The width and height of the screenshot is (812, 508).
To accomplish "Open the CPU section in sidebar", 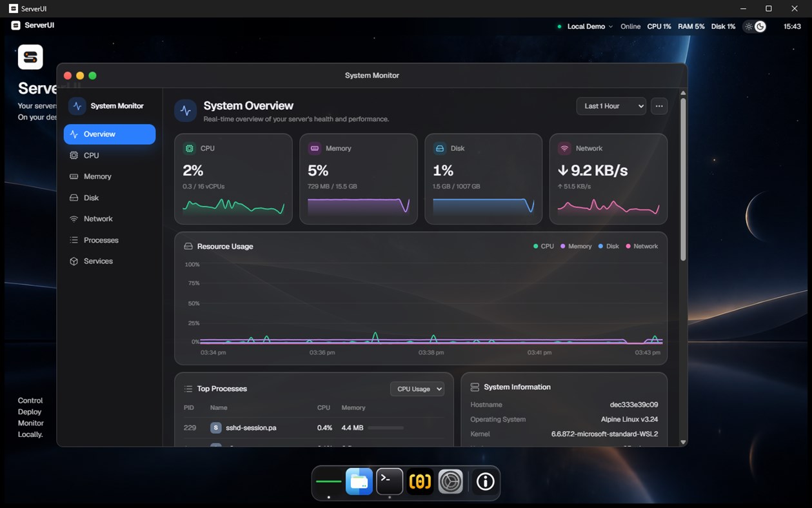I will [110, 156].
